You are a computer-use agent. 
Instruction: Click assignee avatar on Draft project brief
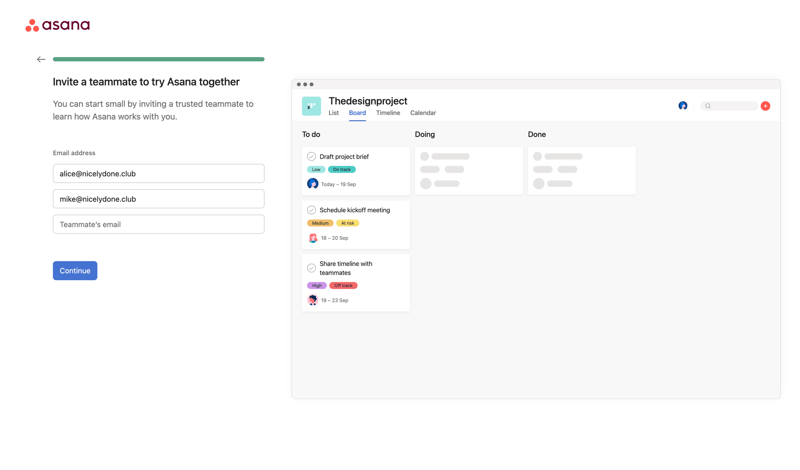[313, 184]
